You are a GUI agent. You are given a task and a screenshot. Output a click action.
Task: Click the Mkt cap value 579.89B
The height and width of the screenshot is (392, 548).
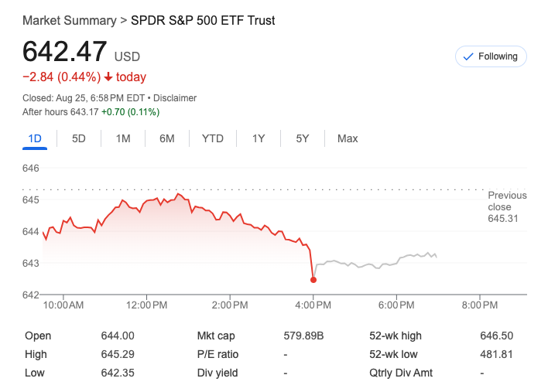point(303,336)
